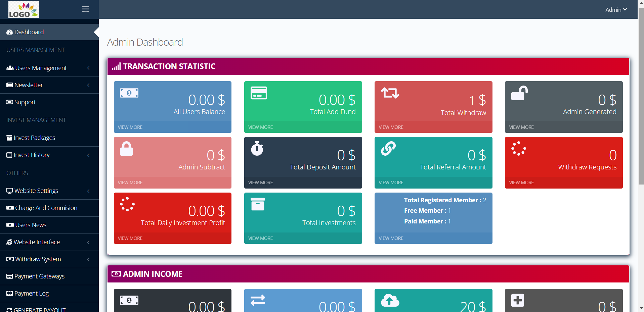Click the Dashboard gauge icon
This screenshot has height=312, width=644.
pyautogui.click(x=10, y=32)
